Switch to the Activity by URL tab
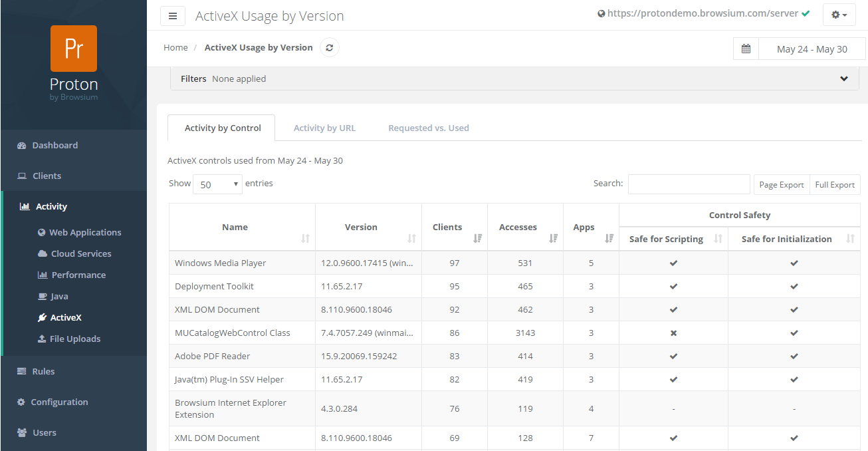The width and height of the screenshot is (868, 451). pos(324,128)
